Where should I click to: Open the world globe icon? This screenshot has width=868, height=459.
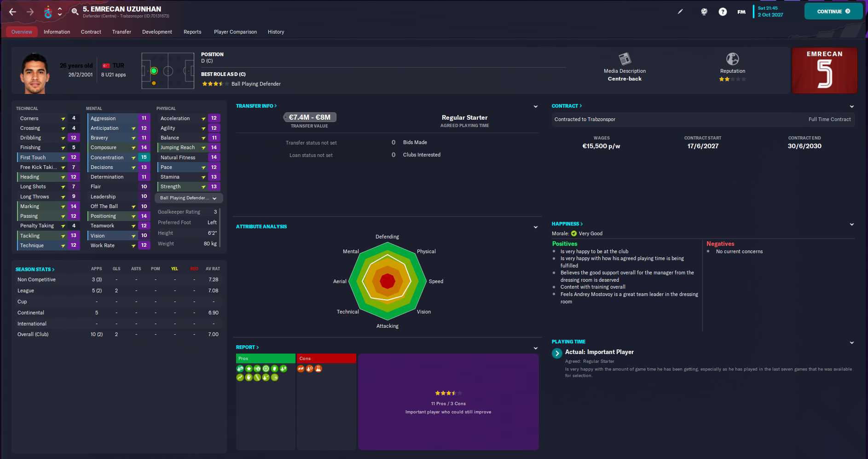tap(704, 12)
